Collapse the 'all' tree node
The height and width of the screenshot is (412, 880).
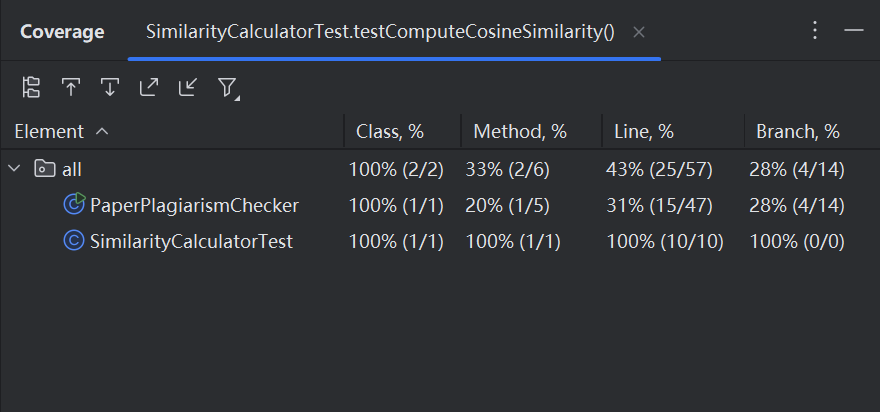point(15,169)
